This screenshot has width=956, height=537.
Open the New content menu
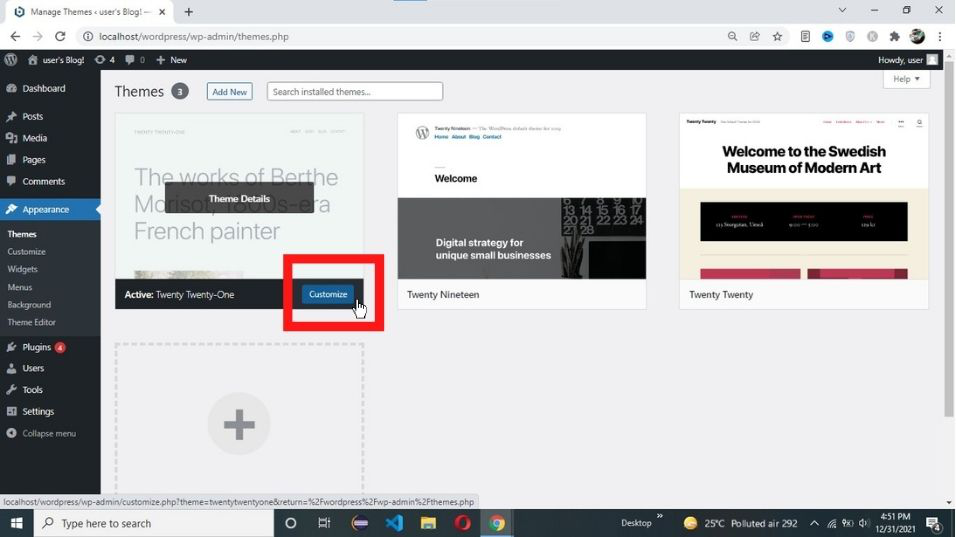pyautogui.click(x=171, y=60)
